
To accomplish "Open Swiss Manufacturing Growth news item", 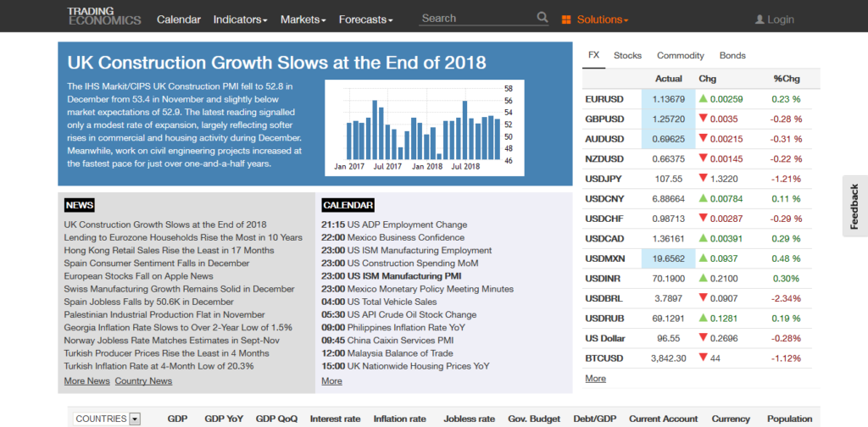I will point(180,289).
